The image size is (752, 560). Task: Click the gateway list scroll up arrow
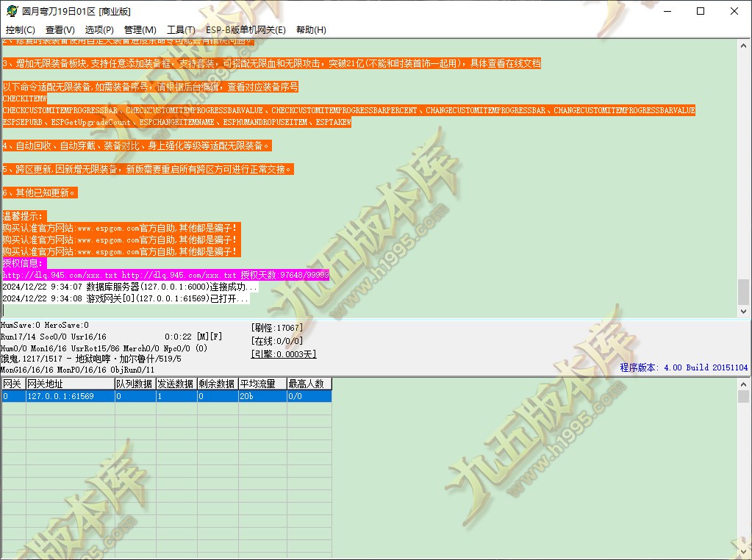coord(743,384)
